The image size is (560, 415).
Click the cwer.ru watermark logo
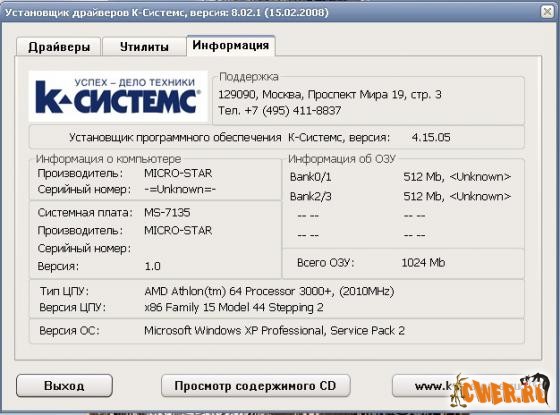coord(500,391)
